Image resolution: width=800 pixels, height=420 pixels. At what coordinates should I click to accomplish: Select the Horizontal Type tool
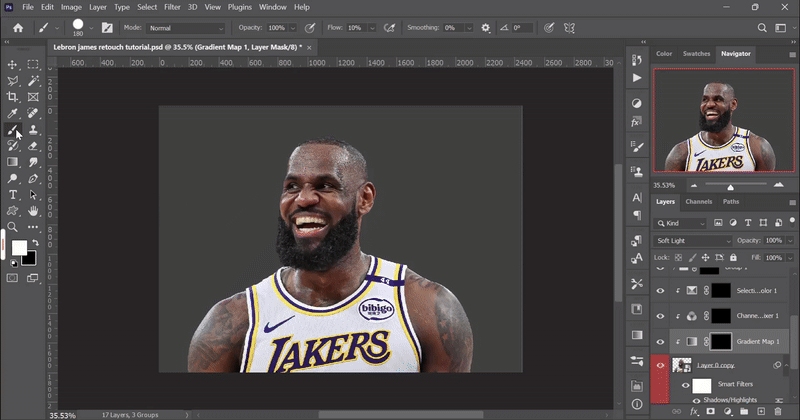(13, 194)
